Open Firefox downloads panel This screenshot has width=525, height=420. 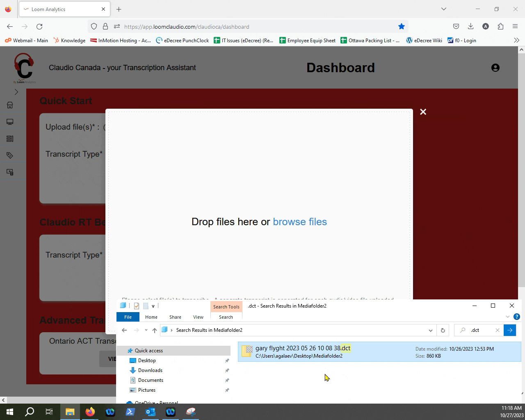click(x=471, y=27)
